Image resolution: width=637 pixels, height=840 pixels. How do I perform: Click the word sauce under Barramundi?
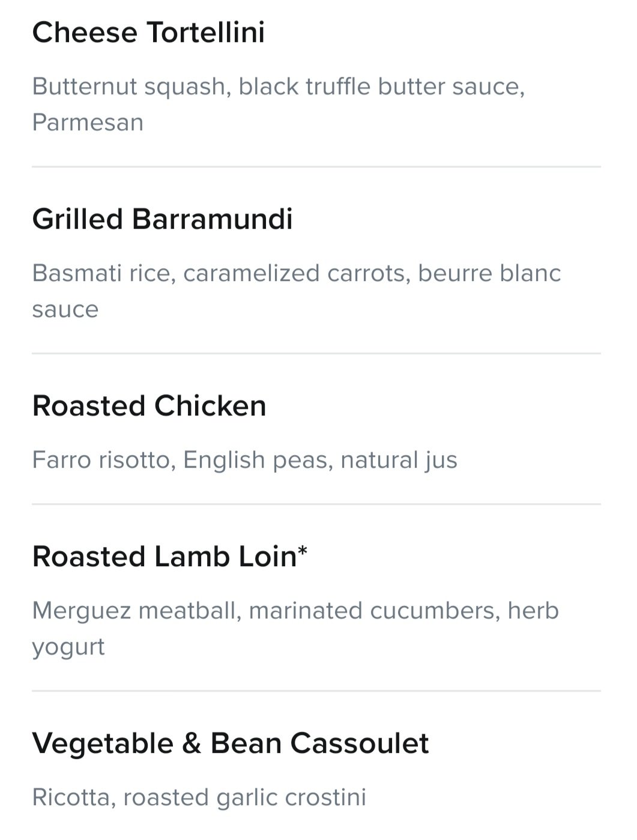coord(65,310)
